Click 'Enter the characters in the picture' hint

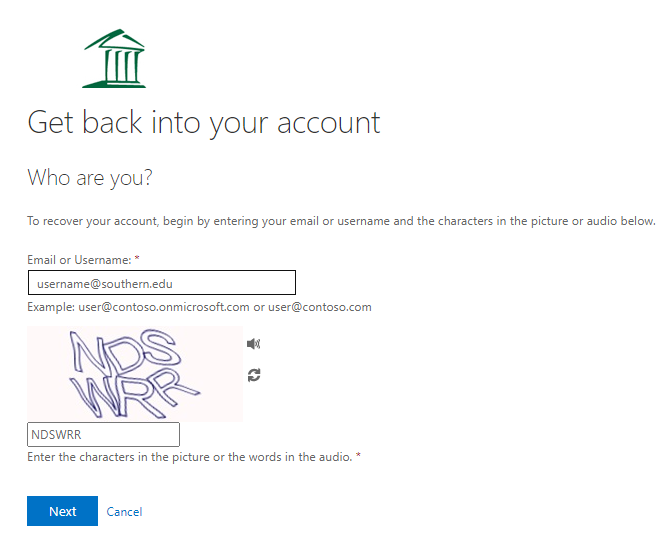coord(190,457)
